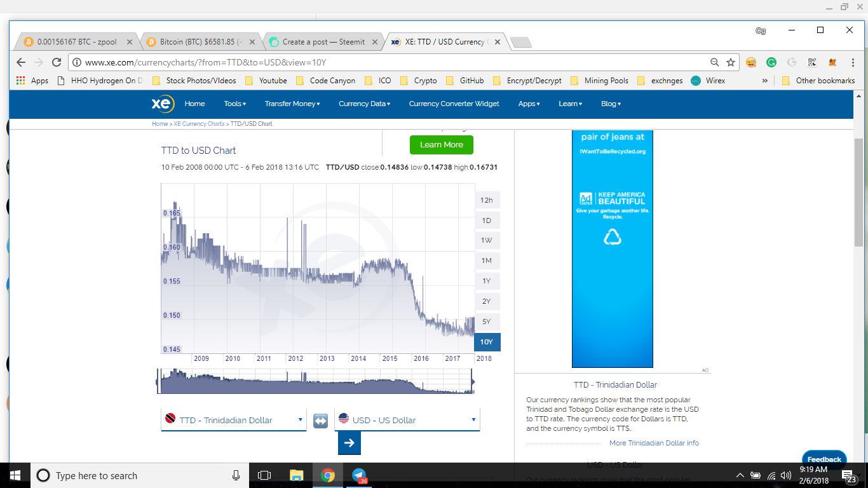Open the Chrome three-dot menu
Image resolution: width=868 pixels, height=488 pixels.
click(851, 62)
